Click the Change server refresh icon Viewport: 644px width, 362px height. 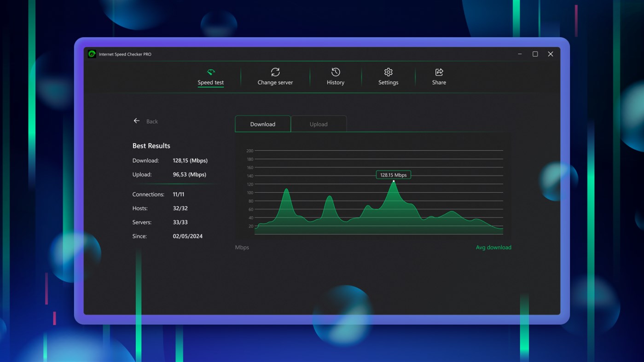coord(275,72)
